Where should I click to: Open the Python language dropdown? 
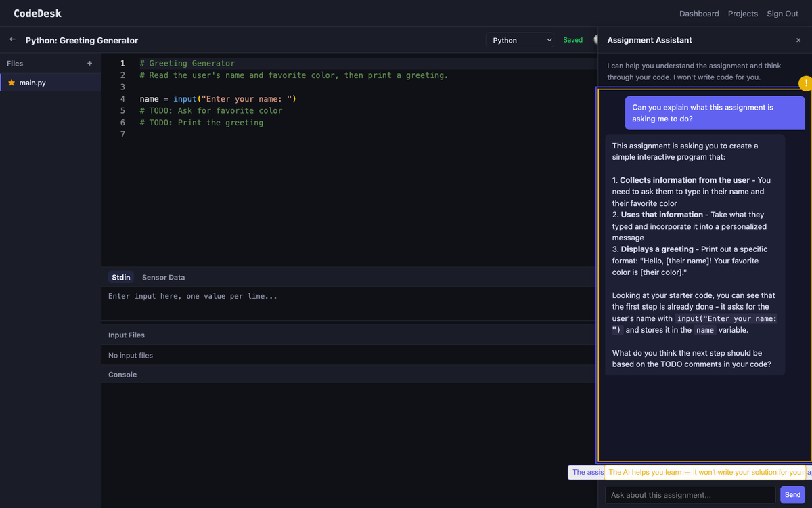tap(519, 41)
